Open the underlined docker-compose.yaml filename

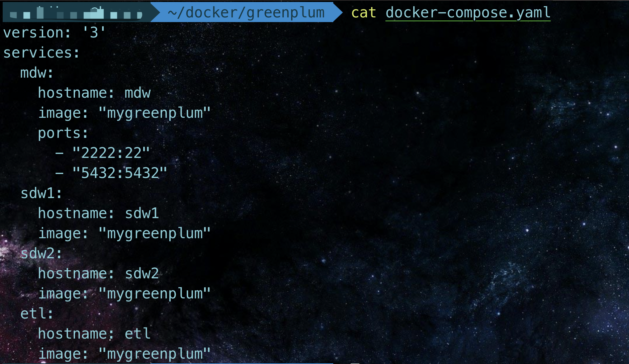pos(468,13)
